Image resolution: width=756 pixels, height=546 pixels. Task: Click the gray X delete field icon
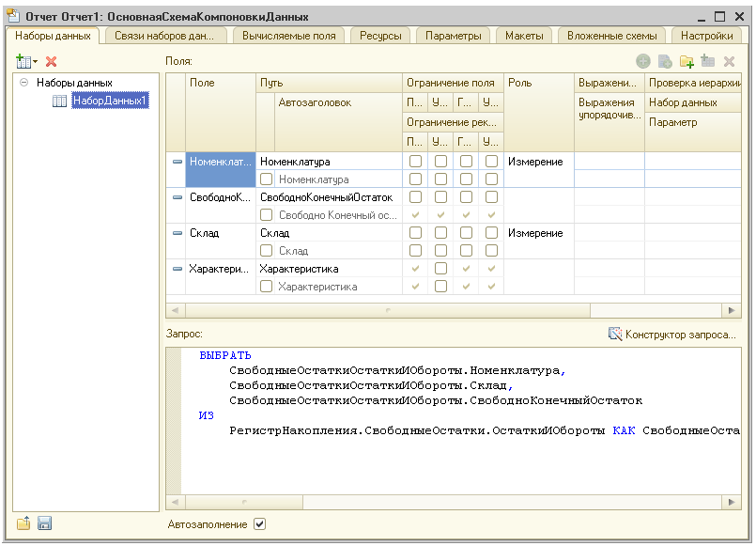[729, 61]
